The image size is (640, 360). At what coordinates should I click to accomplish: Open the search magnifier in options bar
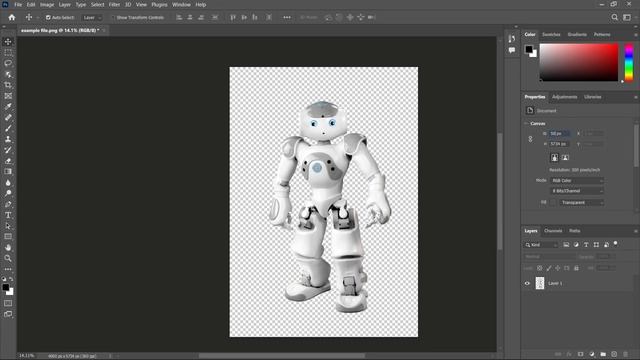[x=614, y=17]
